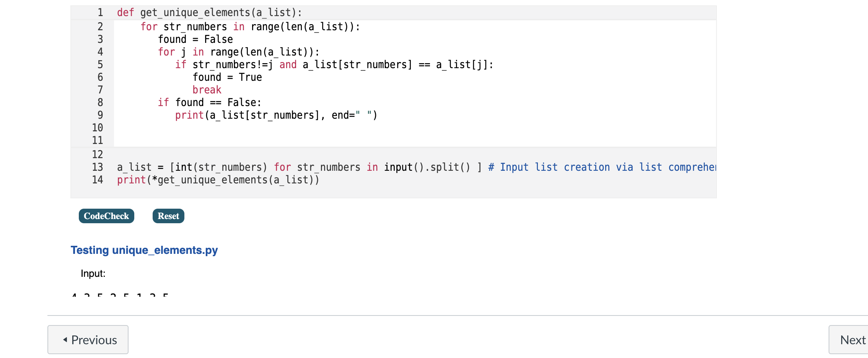This screenshot has height=358, width=868.
Task: Open the Testing unique_elements.py link
Action: pos(144,250)
